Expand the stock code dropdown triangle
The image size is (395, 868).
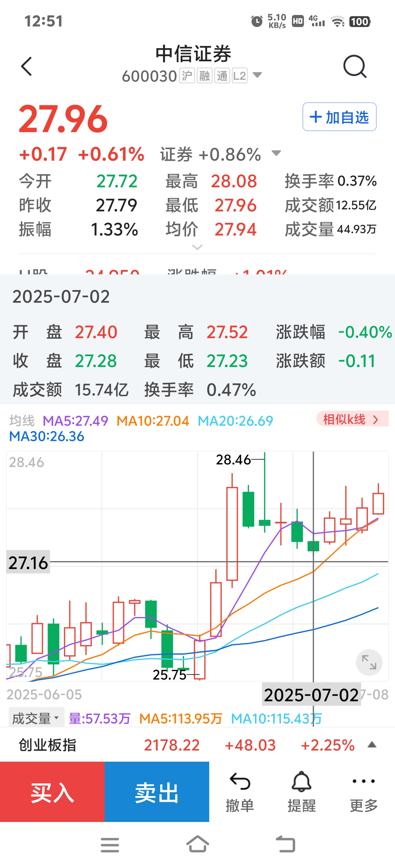(257, 75)
